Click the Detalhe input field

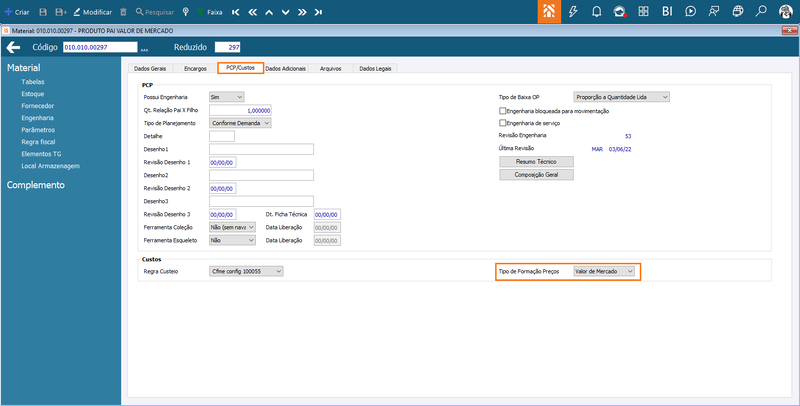222,136
